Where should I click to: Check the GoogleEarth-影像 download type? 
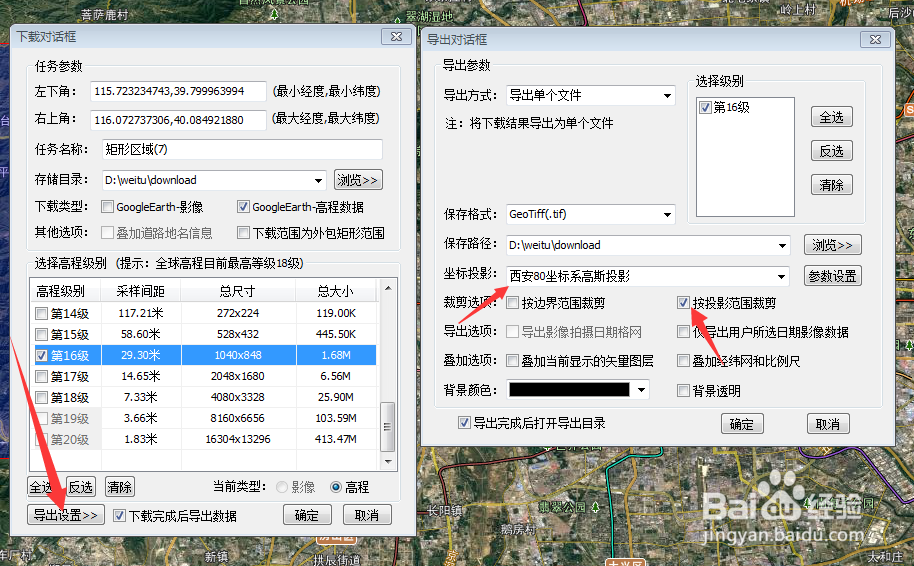tap(107, 207)
